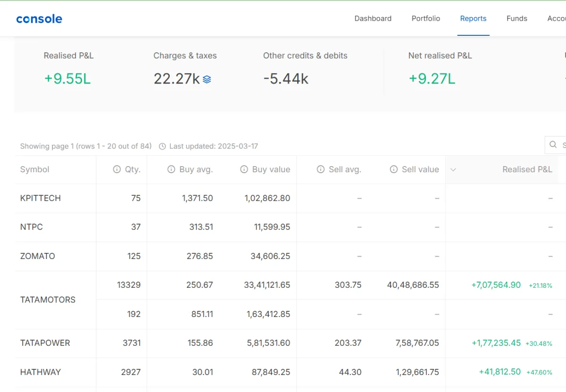The image size is (566, 392).
Task: Click HATHWAY realised P&L +41,812.50
Action: tap(500, 372)
